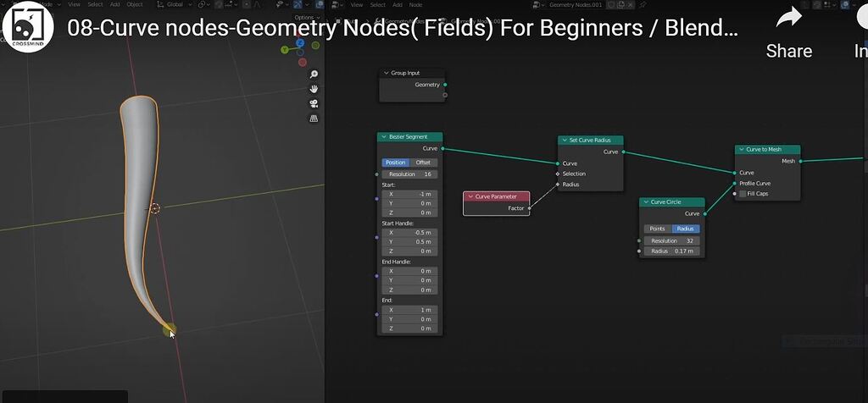
Task: Click the Share arrow icon
Action: point(789,19)
